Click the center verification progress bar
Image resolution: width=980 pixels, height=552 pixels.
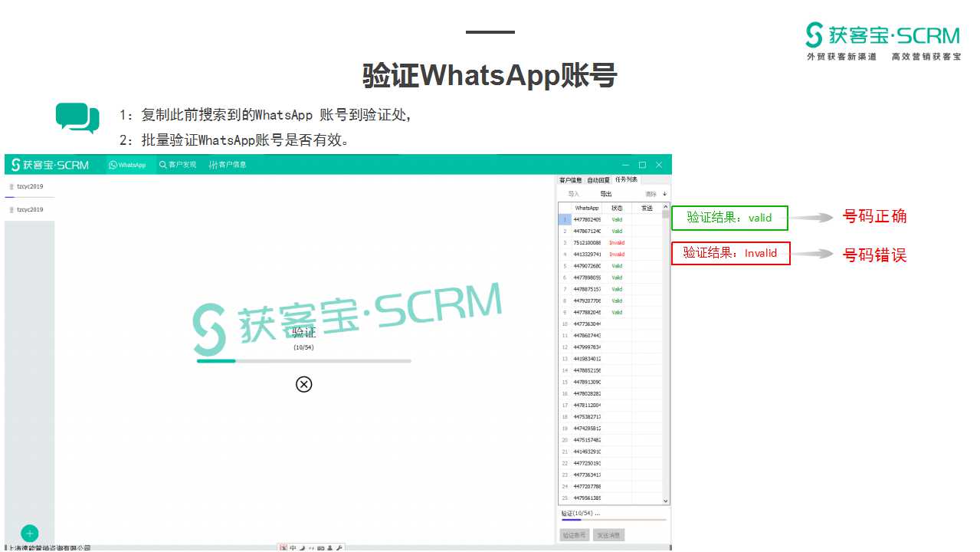(304, 360)
